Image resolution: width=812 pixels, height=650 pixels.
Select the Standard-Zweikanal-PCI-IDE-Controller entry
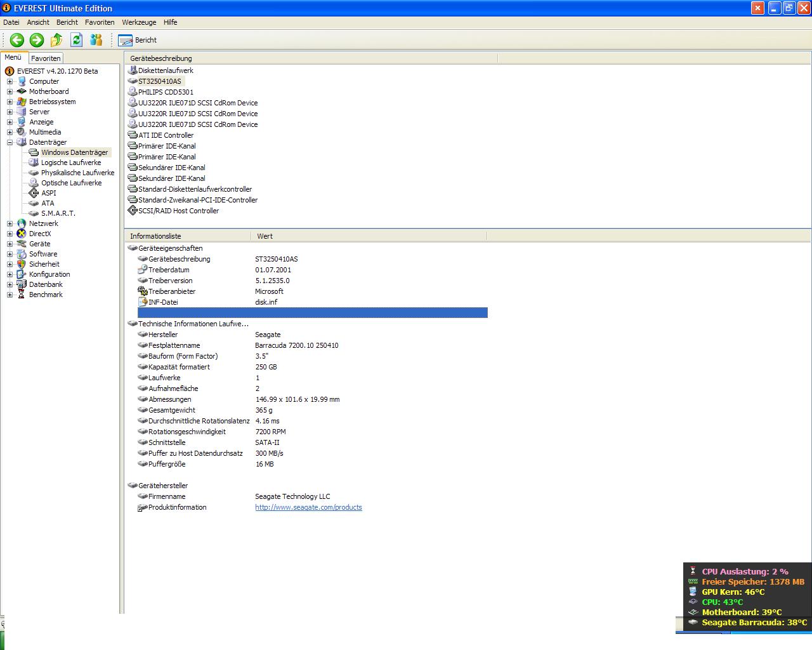click(x=198, y=200)
